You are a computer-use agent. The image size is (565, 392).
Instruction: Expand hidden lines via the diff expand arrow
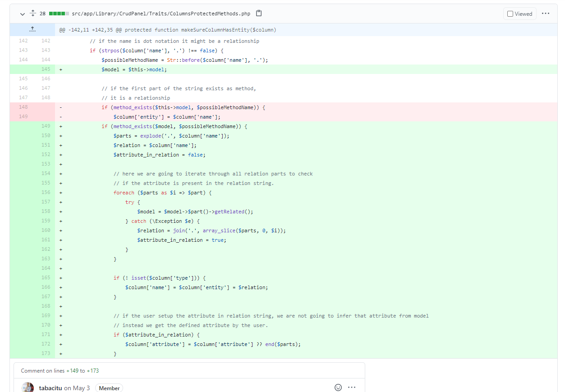tap(32, 29)
